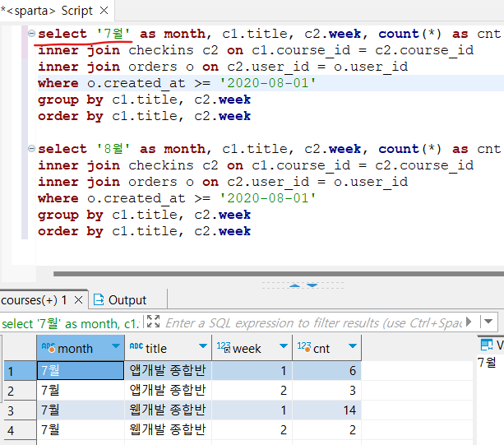Screen dimensions: 504x445
Task: Select the week column header
Action: 252,348
